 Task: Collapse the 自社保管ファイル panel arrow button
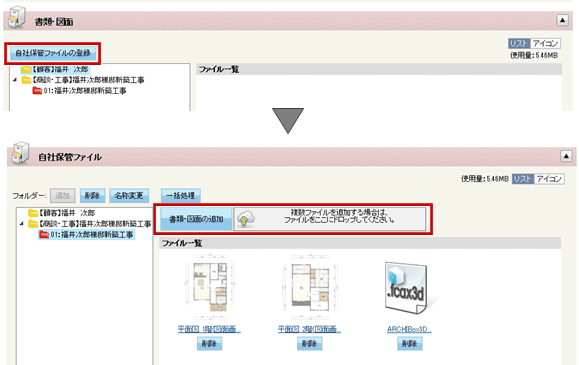click(x=566, y=156)
